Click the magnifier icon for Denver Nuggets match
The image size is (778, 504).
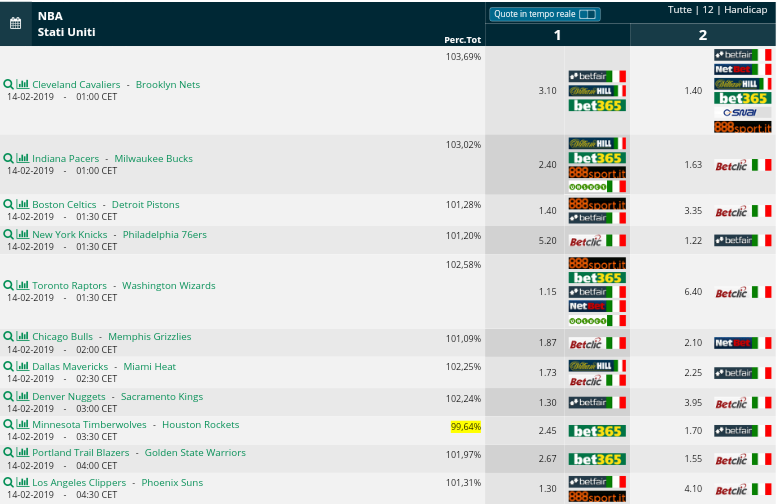click(8, 396)
